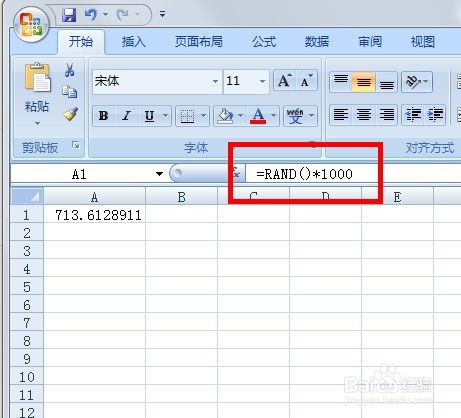Expand the Name Box dropdown

click(159, 174)
